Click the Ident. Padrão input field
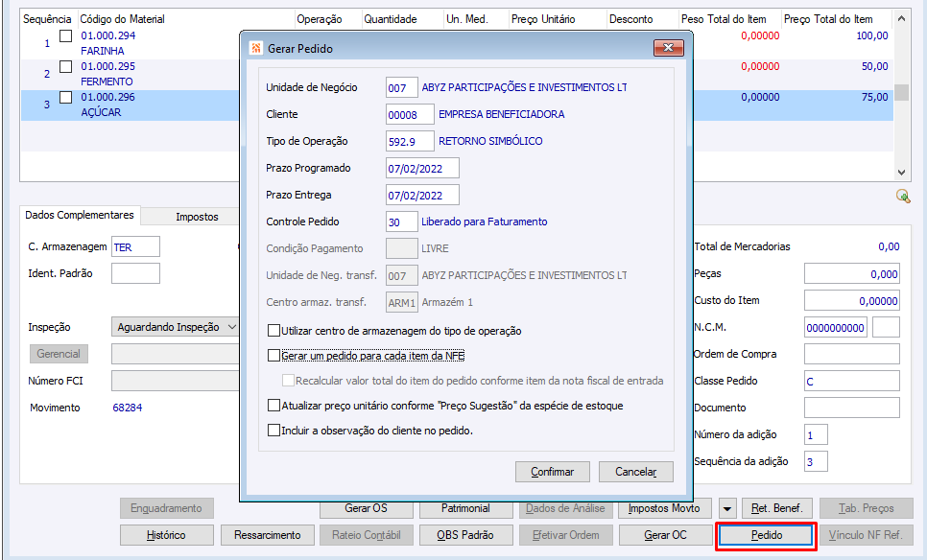927x560 pixels. [135, 273]
